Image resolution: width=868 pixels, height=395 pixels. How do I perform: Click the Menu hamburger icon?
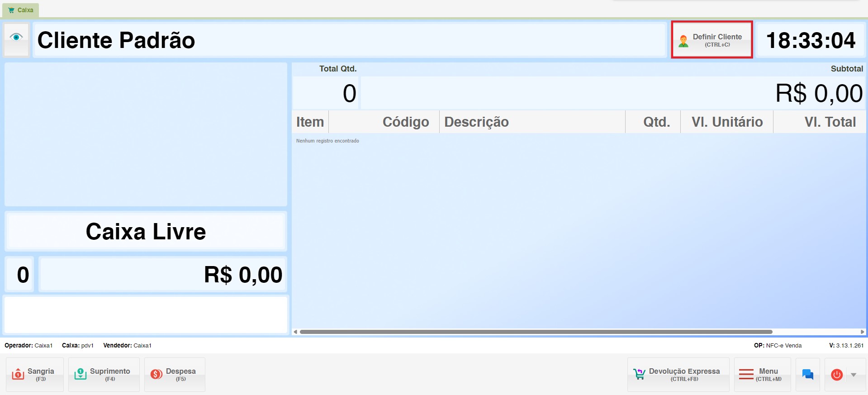tap(746, 374)
